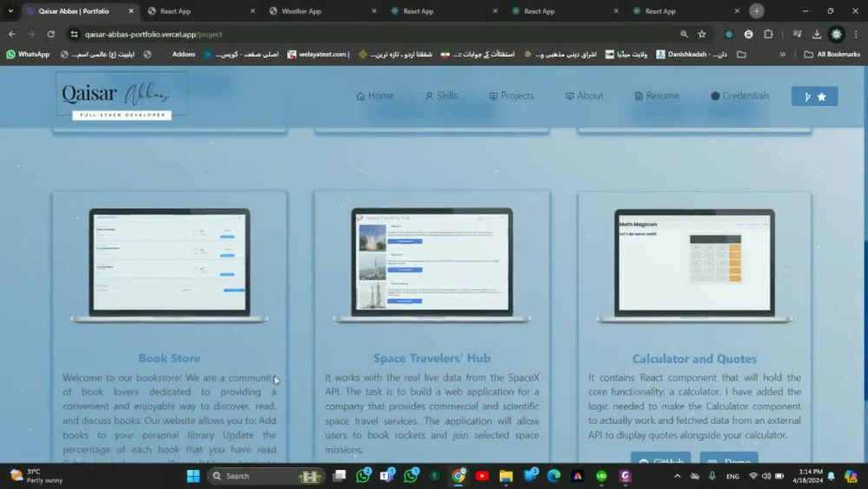Switch to the Weather App tab
This screenshot has width=868, height=489.
coord(321,11)
